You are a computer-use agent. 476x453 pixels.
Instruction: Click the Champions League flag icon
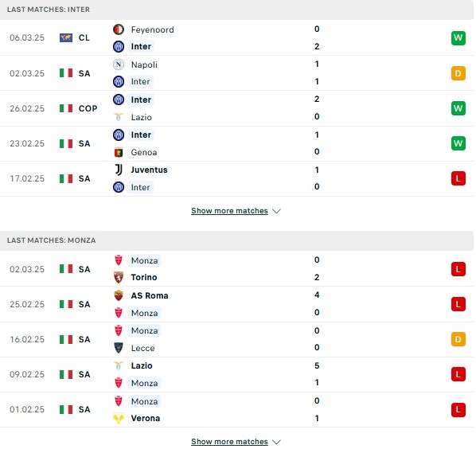click(x=66, y=37)
